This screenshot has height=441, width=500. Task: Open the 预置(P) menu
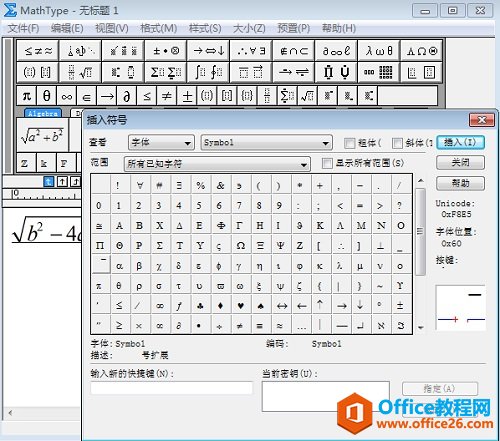point(294,28)
